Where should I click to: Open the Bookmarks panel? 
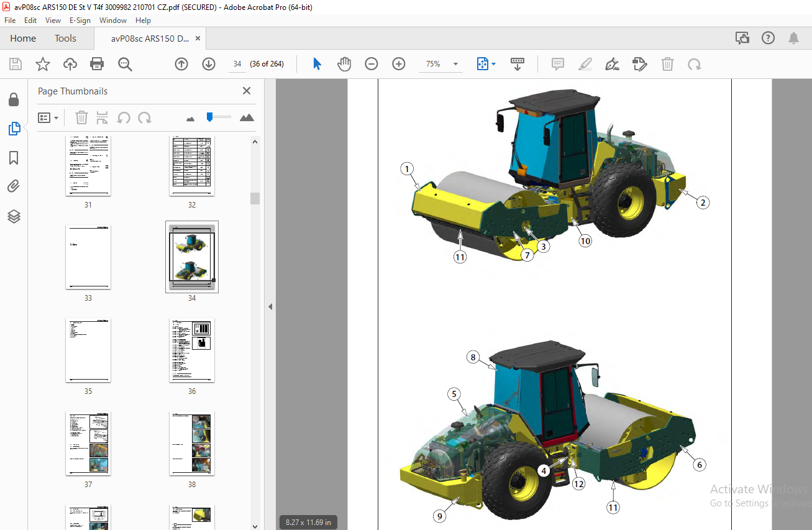click(x=14, y=158)
